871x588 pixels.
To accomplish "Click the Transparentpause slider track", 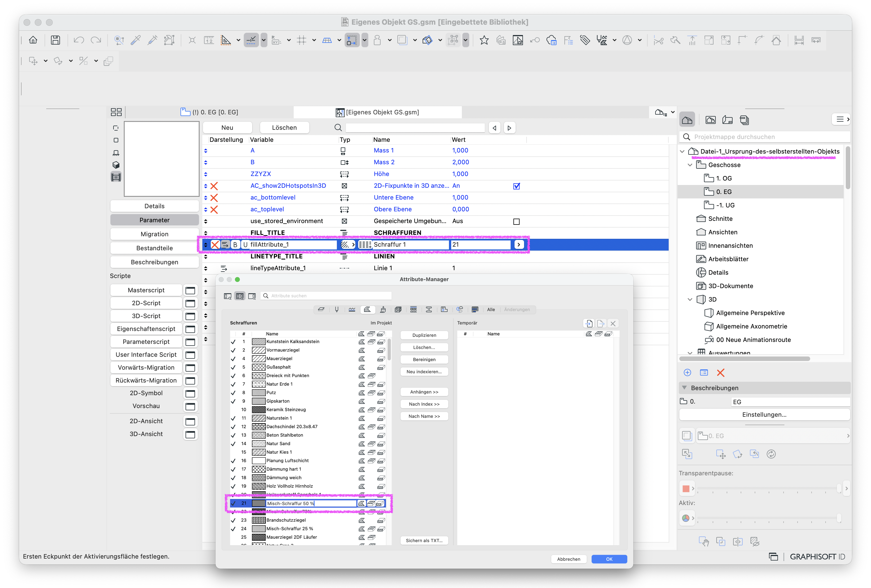I will (768, 488).
